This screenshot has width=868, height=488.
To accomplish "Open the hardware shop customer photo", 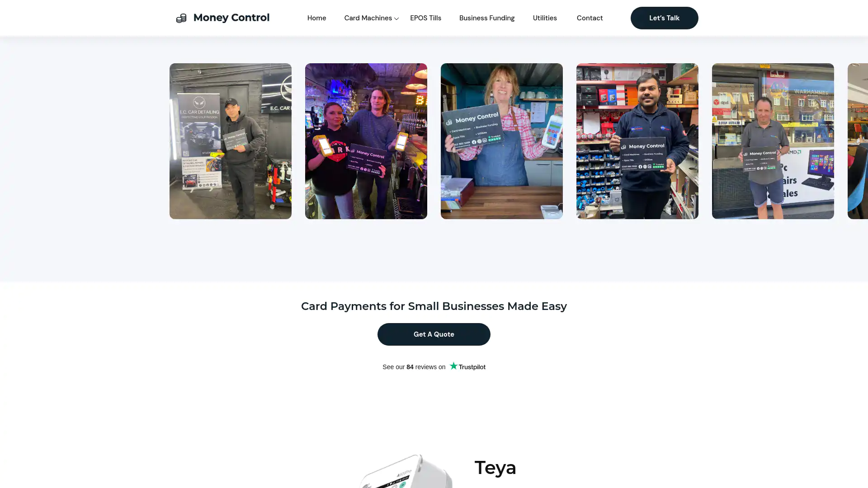I will 637,141.
